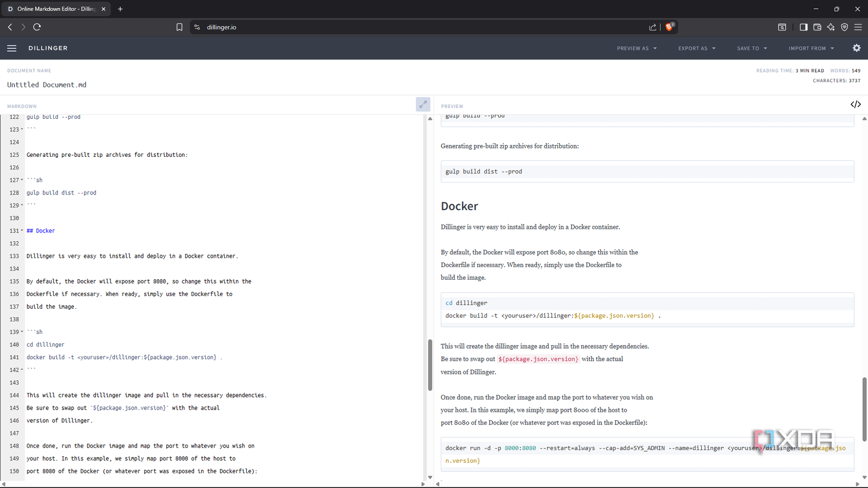Open the Brave Wallet

[817, 27]
